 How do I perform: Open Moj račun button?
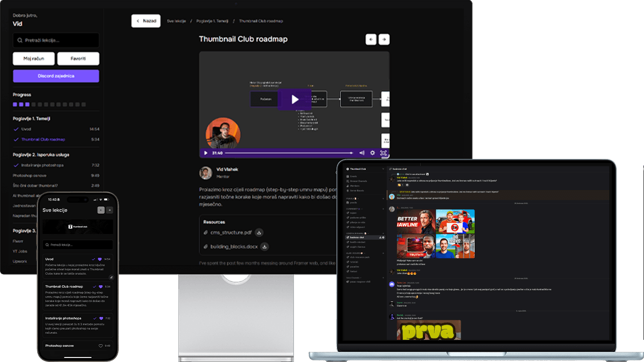[34, 59]
